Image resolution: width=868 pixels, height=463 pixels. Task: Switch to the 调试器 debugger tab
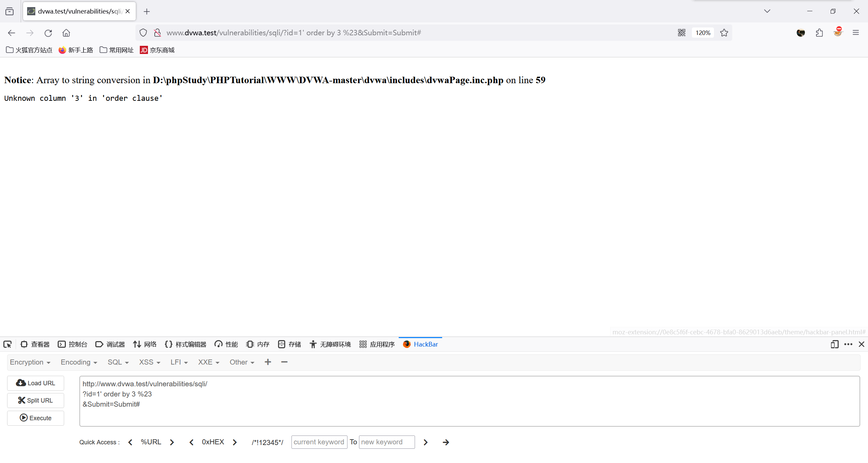click(110, 344)
